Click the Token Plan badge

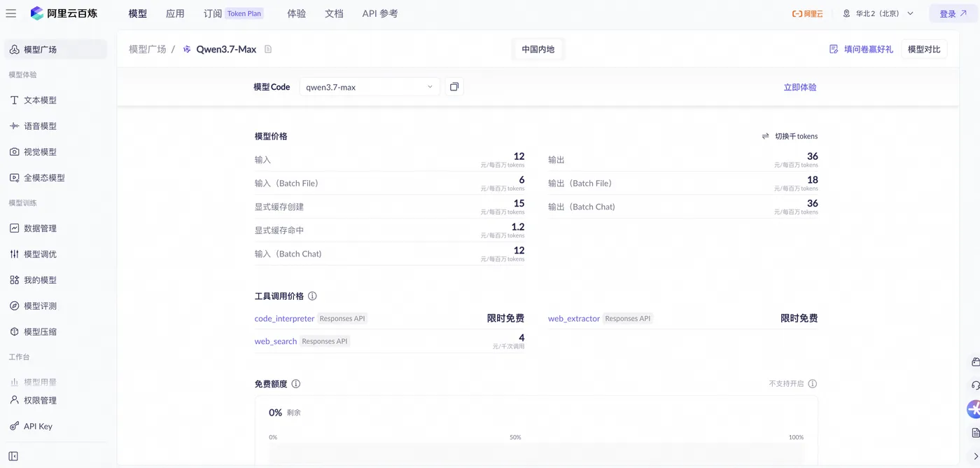[244, 13]
